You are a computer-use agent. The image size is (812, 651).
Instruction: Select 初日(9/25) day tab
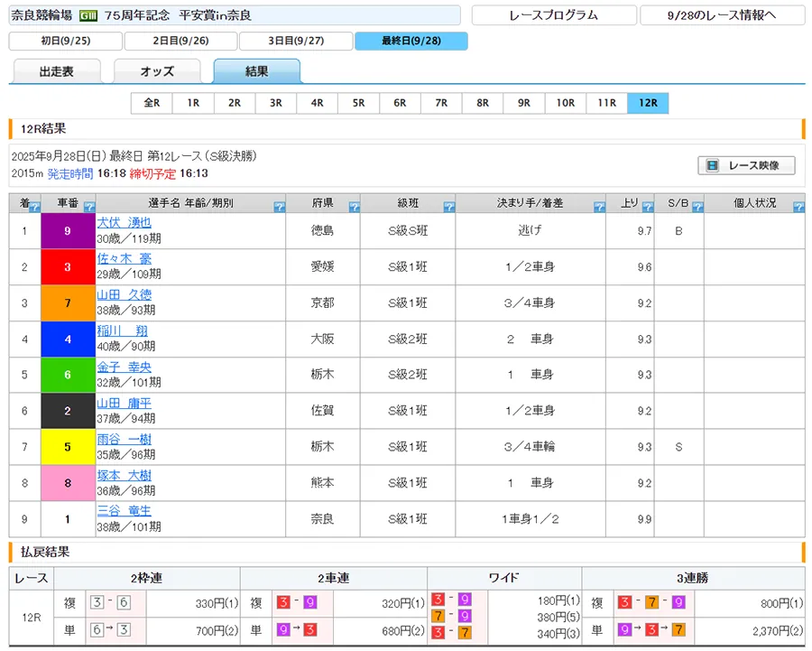coord(65,42)
